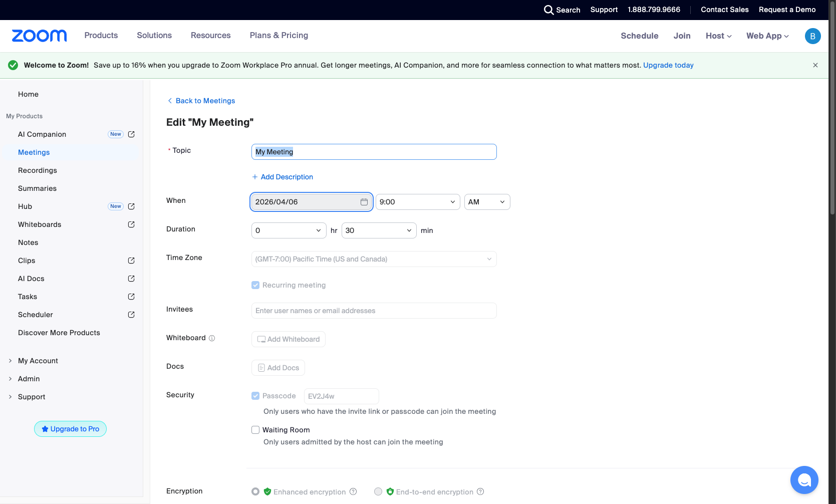Click Add Whiteboard button
Image resolution: width=836 pixels, height=504 pixels.
(289, 339)
